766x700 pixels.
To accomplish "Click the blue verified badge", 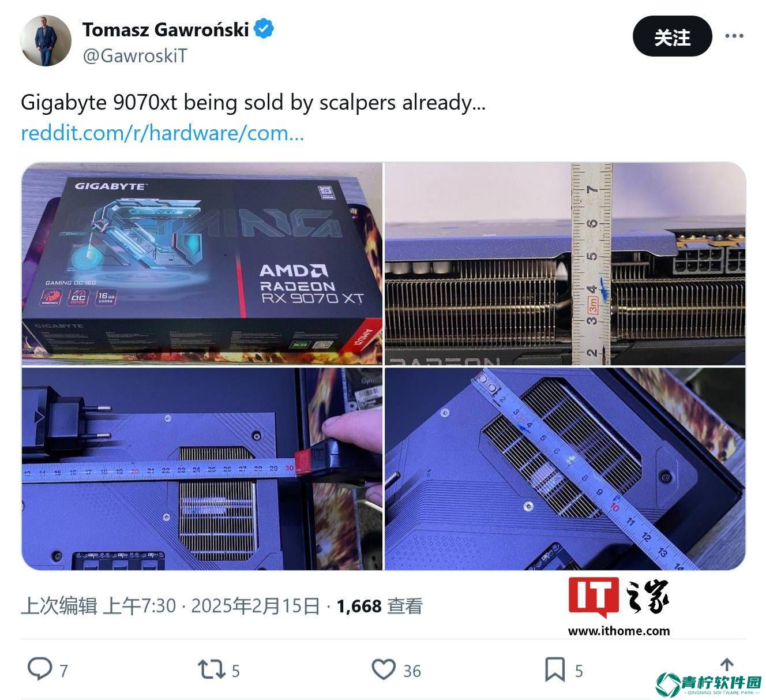I will coord(264,29).
